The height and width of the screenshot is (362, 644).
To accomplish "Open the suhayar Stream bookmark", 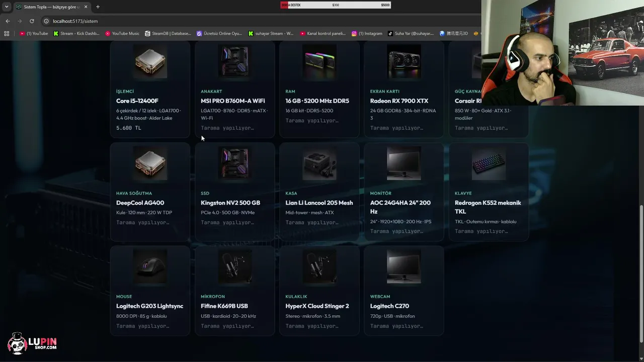I will (x=271, y=34).
